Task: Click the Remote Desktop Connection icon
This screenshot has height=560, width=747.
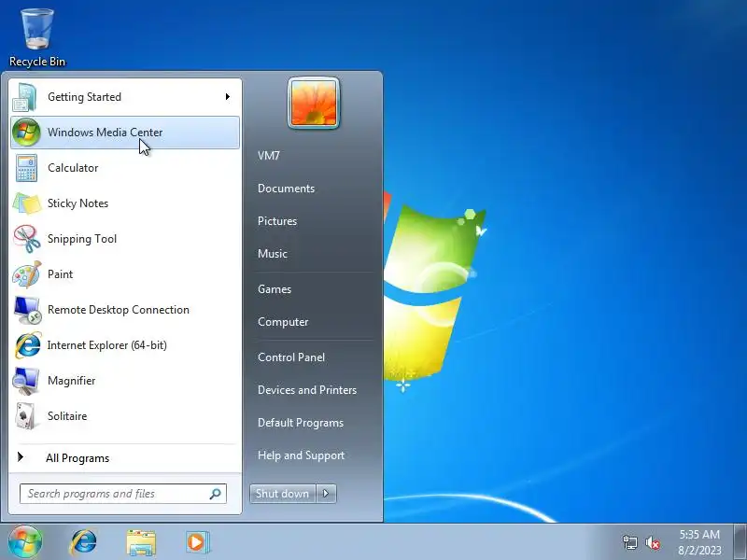Action: [27, 310]
